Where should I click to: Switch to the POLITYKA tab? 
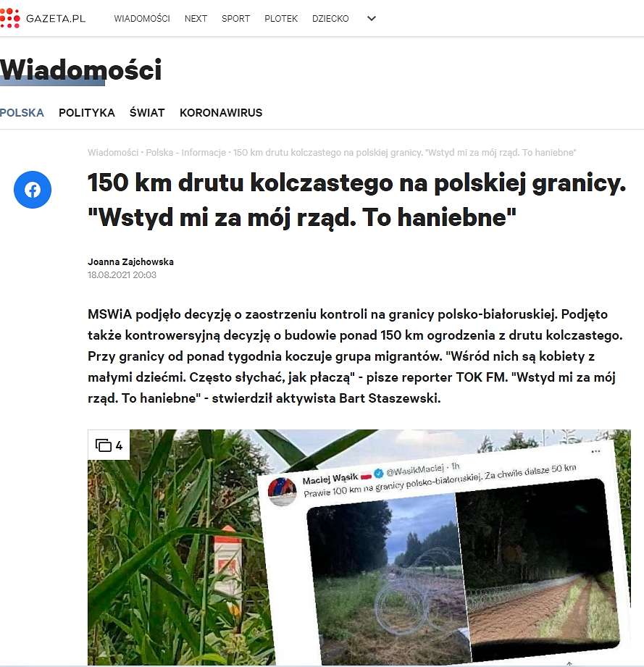coord(87,113)
